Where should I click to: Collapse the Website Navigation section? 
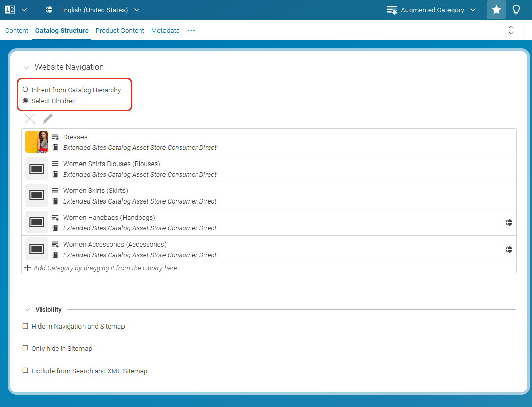tap(27, 67)
